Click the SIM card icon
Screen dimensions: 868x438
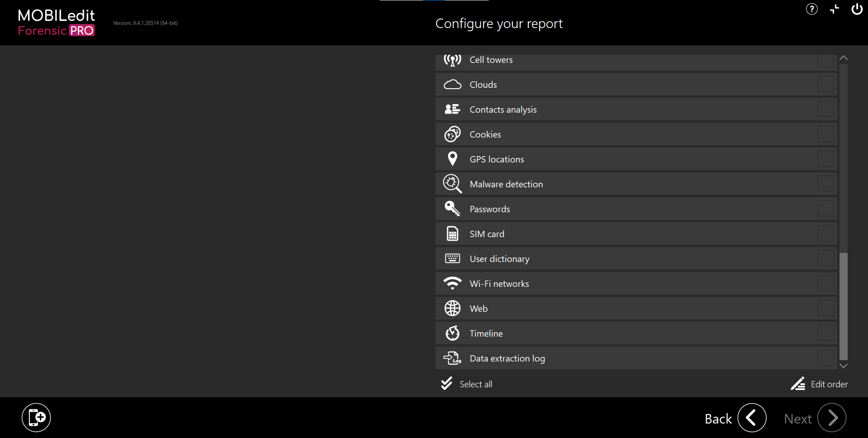click(452, 234)
